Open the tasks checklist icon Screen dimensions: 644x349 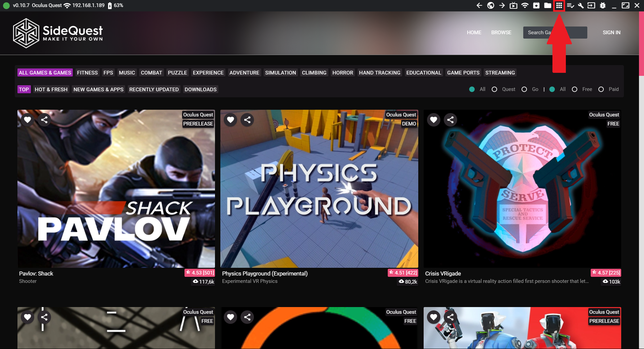(x=570, y=5)
